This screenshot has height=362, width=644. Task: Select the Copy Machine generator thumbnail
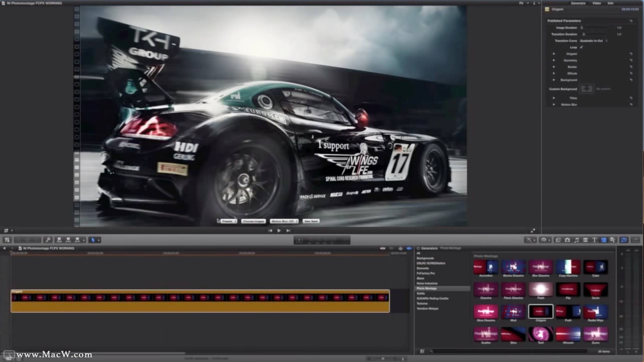tap(568, 267)
